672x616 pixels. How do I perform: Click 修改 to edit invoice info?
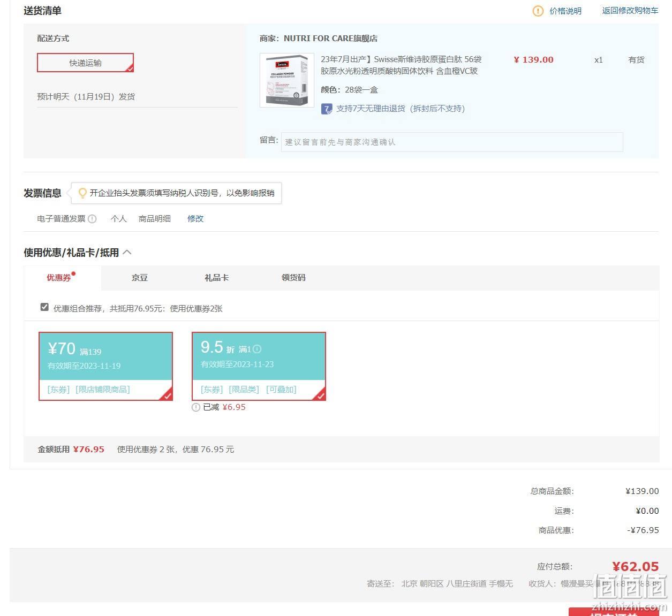195,218
